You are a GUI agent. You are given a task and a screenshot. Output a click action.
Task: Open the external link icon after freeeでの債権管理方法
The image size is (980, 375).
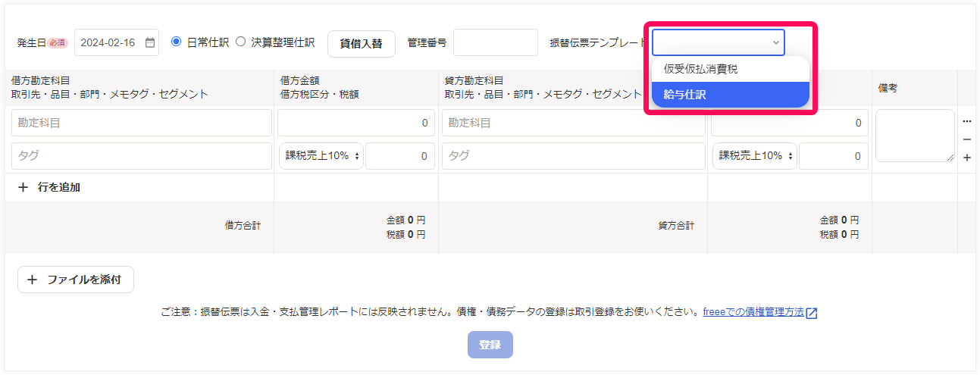pos(812,313)
